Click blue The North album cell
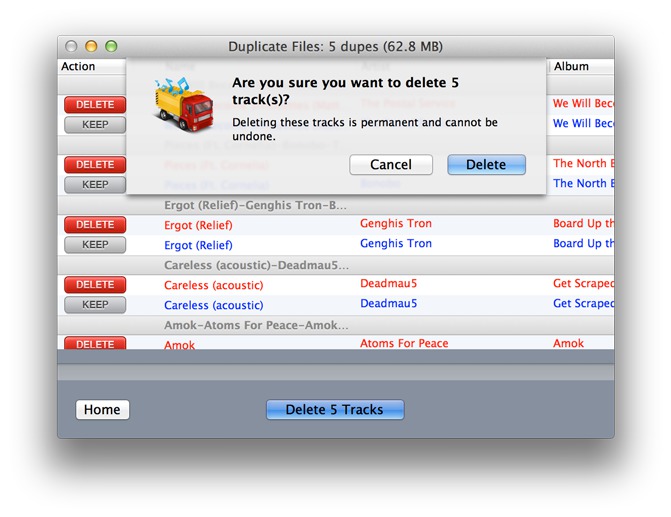The height and width of the screenshot is (517, 671). point(583,183)
